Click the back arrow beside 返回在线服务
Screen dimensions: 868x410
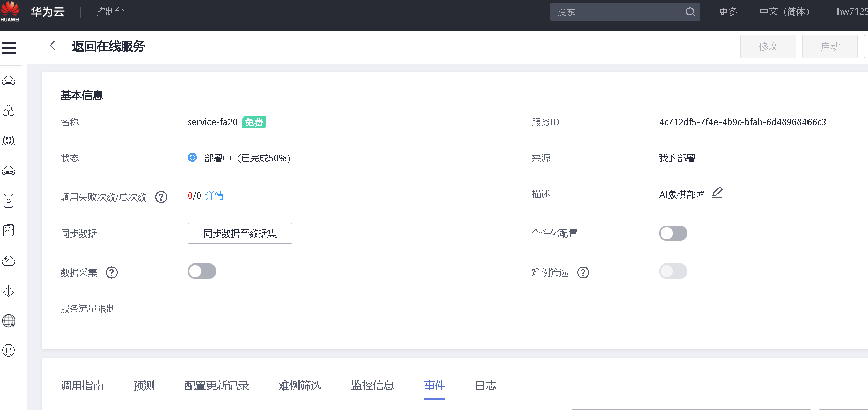pyautogui.click(x=52, y=46)
